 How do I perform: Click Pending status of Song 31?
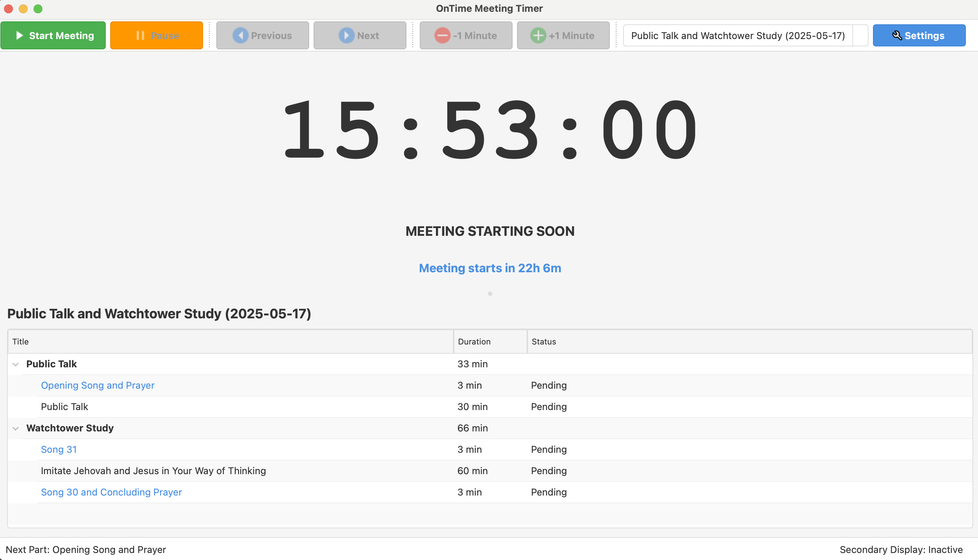549,449
